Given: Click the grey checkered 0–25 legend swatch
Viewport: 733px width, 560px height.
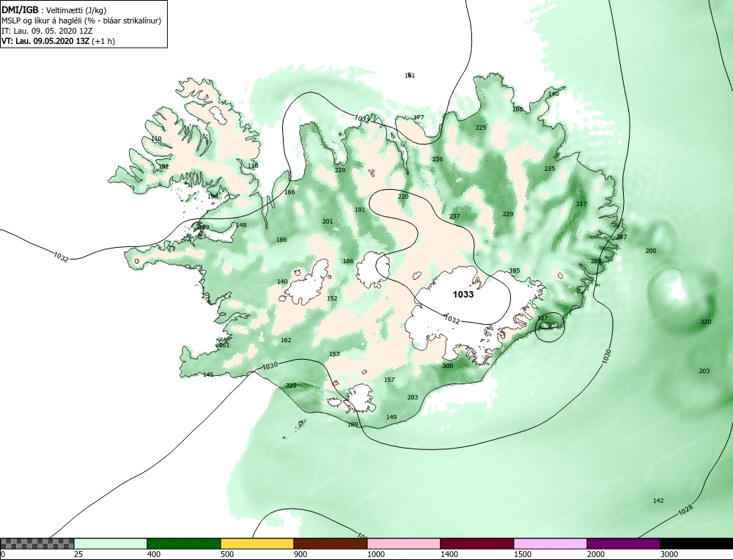Looking at the screenshot, I should [37, 544].
